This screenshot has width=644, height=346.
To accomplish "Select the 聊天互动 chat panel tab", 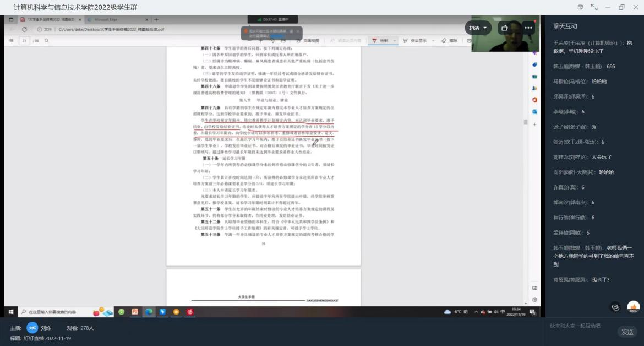I will tap(565, 26).
